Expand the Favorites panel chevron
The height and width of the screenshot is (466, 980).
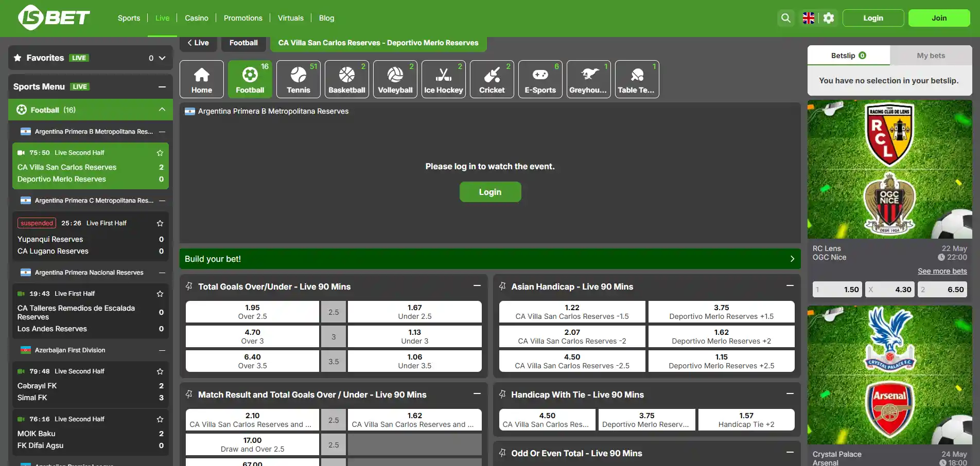162,58
